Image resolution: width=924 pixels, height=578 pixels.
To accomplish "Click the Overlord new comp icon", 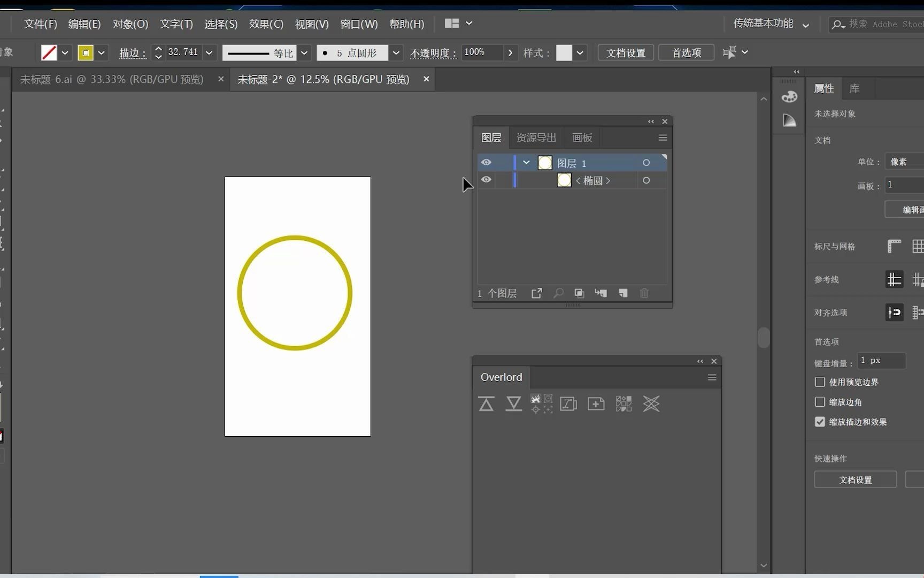I will click(596, 404).
